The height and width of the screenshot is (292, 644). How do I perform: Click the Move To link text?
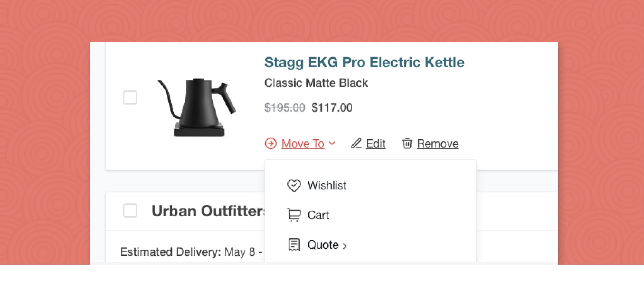click(x=303, y=144)
